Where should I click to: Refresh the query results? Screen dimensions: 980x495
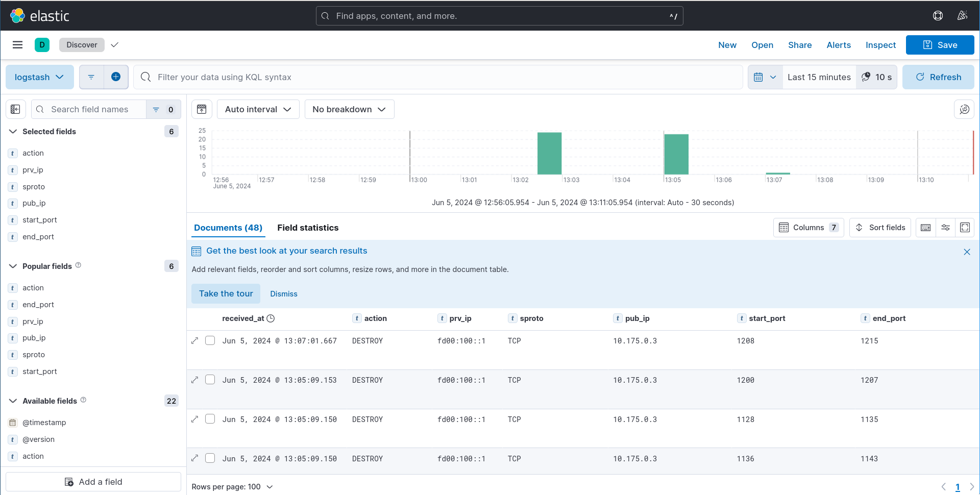[938, 77]
